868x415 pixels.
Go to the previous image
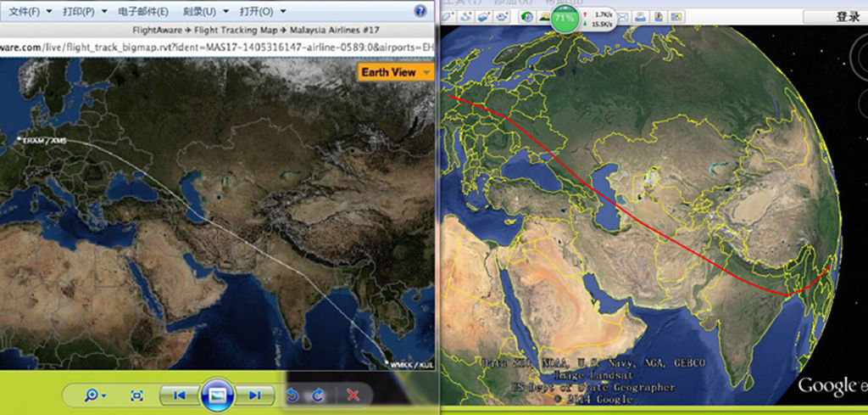(179, 395)
